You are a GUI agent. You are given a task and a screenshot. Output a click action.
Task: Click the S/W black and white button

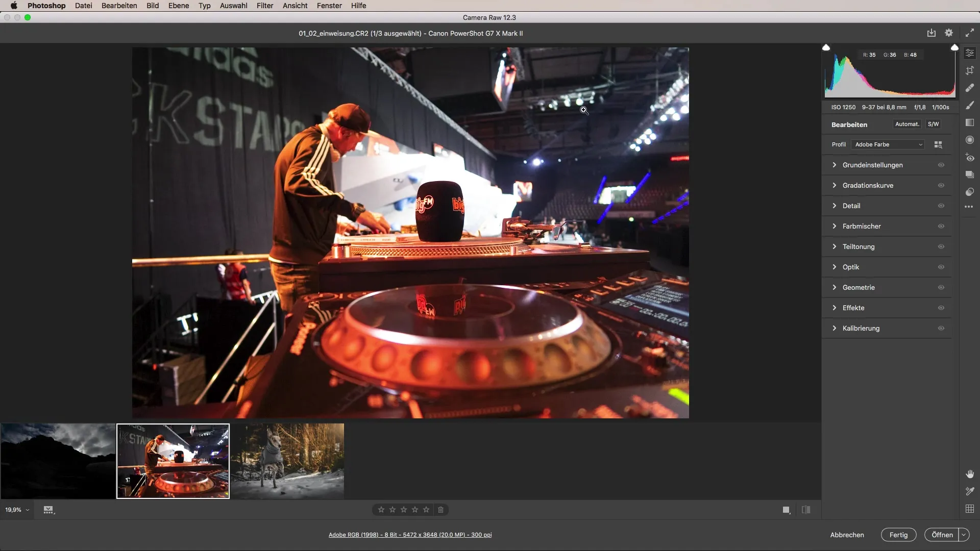pos(933,124)
